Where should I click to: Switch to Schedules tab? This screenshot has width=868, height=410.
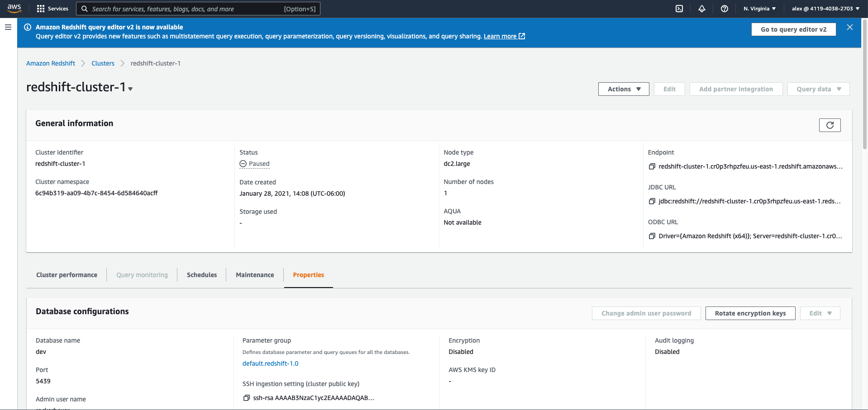tap(202, 275)
